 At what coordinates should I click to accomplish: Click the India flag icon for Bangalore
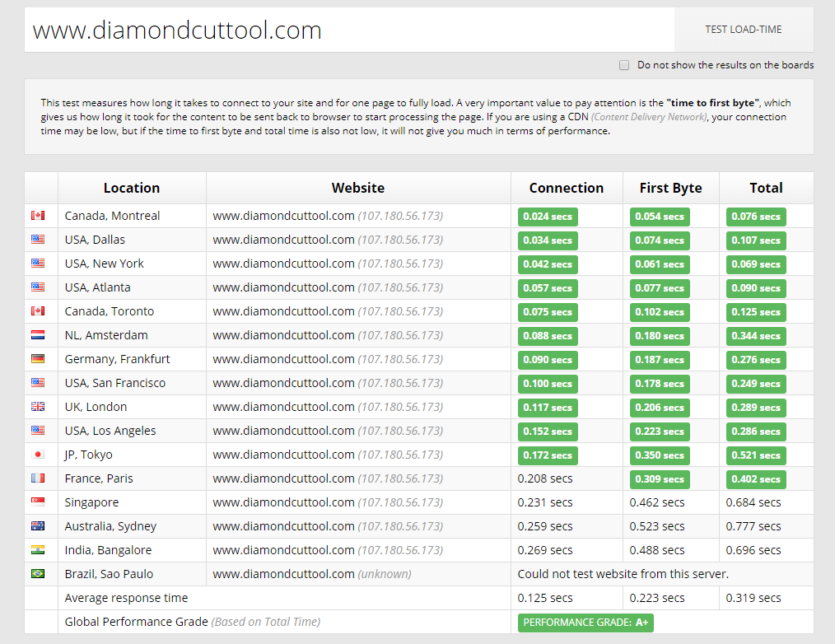click(38, 550)
